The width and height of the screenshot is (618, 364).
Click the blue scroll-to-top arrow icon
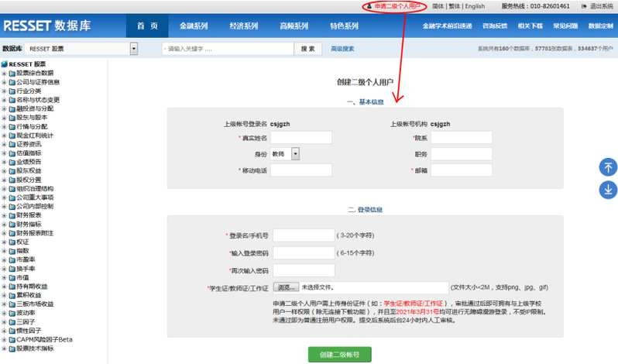[x=608, y=167]
